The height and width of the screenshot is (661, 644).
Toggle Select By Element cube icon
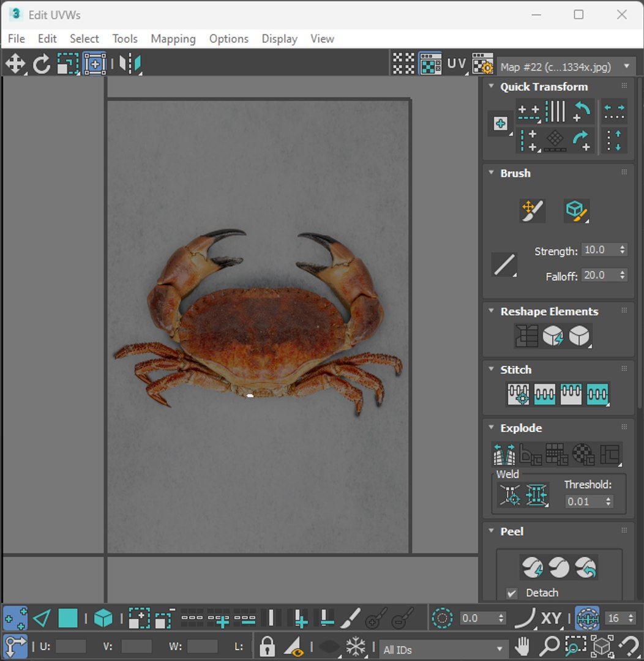(x=103, y=618)
